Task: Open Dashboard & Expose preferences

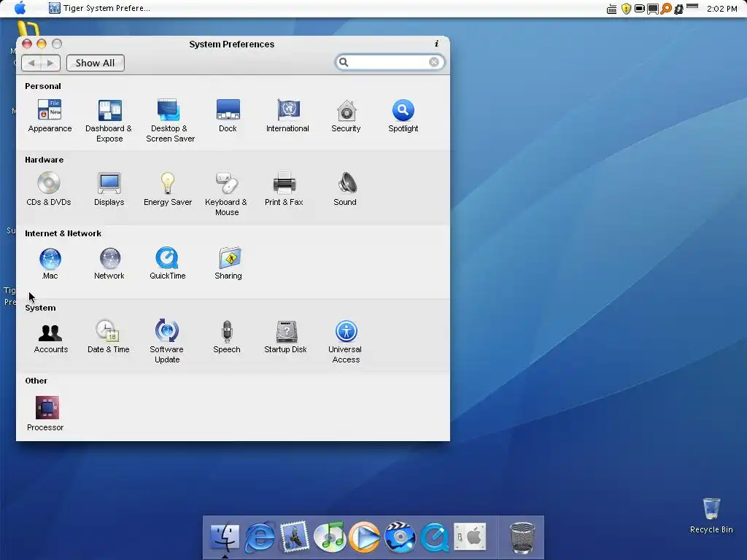Action: point(109,120)
